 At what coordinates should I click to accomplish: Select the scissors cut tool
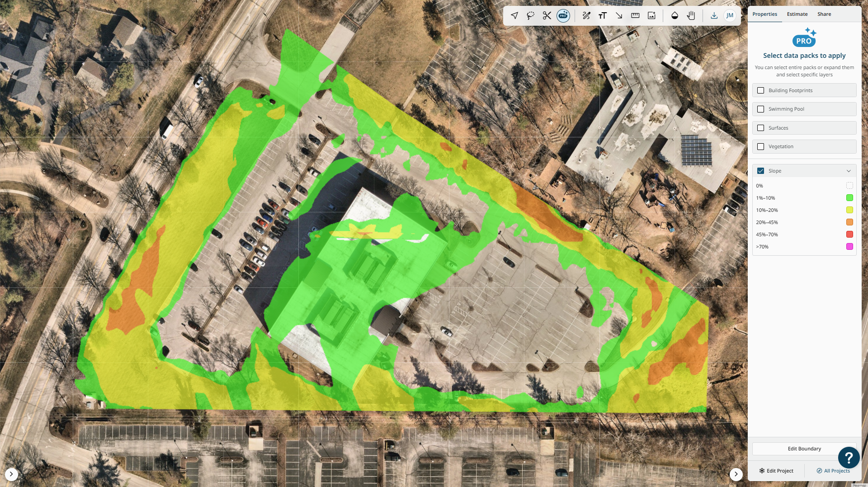[547, 15]
